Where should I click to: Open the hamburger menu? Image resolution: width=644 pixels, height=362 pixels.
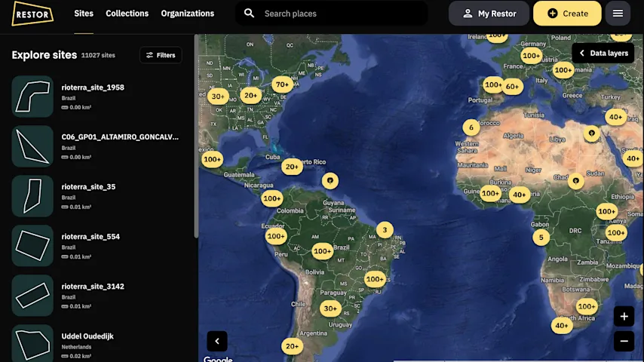click(618, 14)
